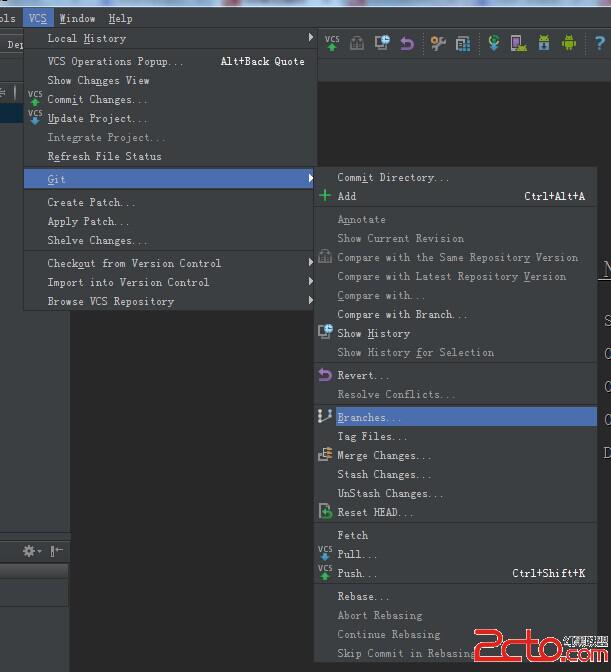Select Commit Directory in Git submenu
Viewport: 611px width, 672px height.
click(x=456, y=177)
